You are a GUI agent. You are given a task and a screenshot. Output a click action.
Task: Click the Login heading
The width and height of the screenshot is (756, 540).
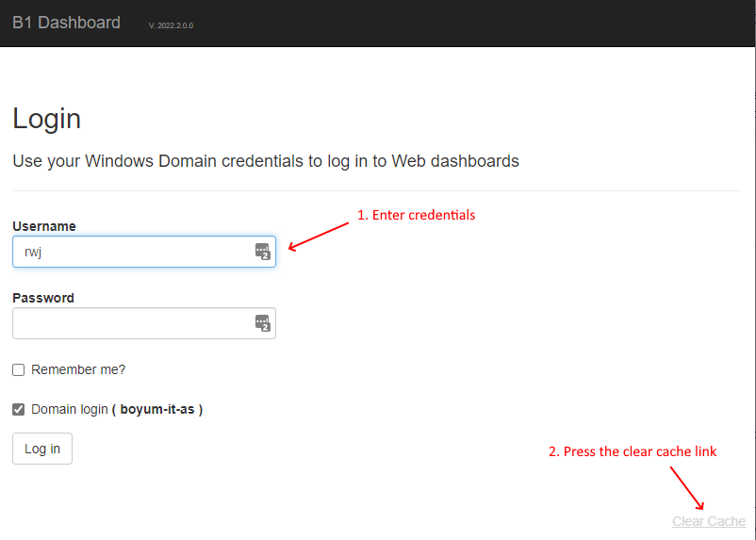[x=47, y=119]
